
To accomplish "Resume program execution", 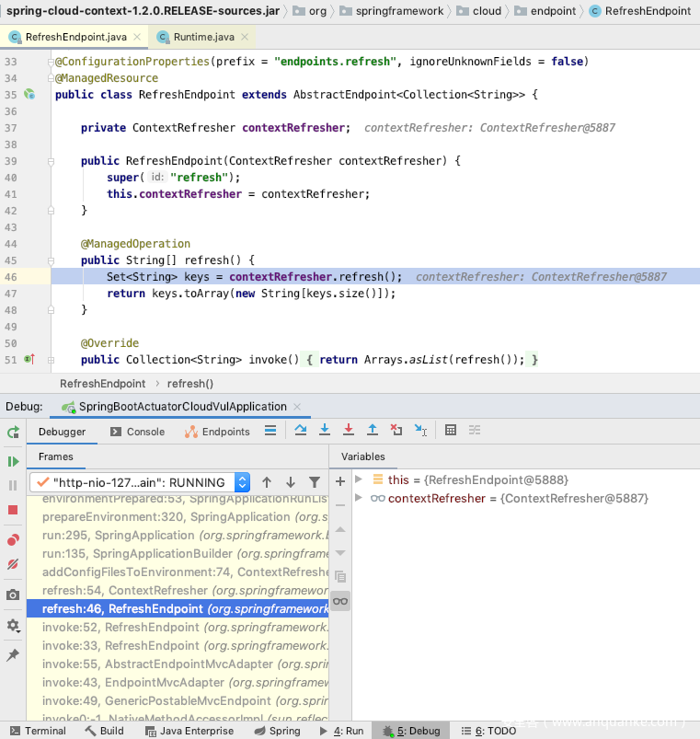I will point(13,461).
